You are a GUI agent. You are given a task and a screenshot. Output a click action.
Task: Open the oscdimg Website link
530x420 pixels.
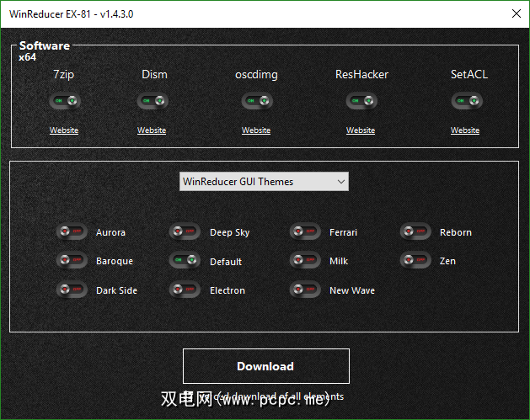256,130
